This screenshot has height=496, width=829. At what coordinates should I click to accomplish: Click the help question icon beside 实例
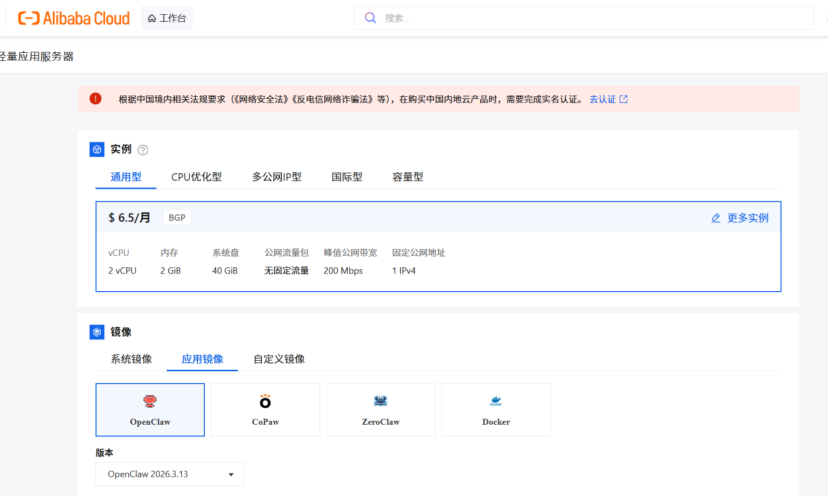(x=143, y=150)
